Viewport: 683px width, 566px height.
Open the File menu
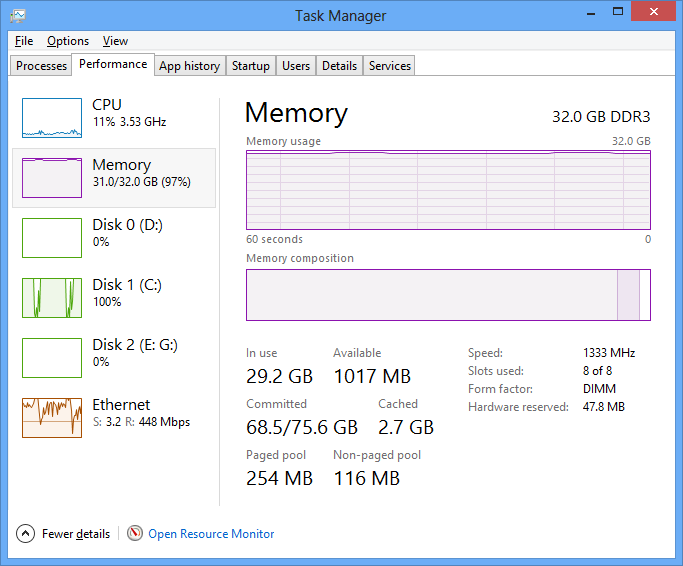pos(24,41)
